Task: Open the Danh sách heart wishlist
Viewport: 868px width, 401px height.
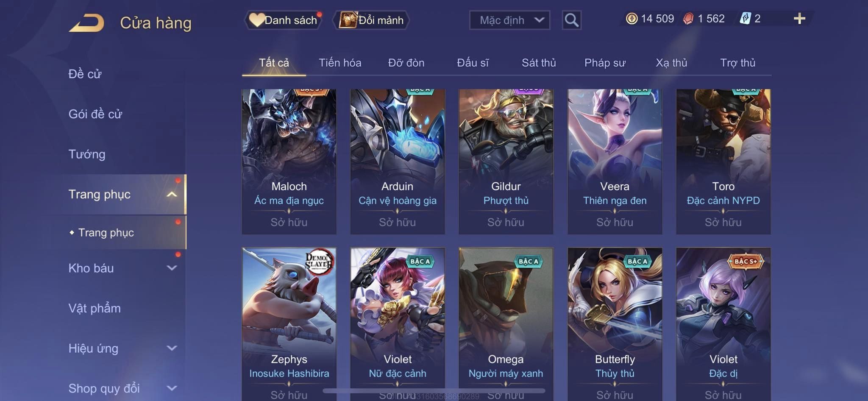Action: click(x=283, y=20)
